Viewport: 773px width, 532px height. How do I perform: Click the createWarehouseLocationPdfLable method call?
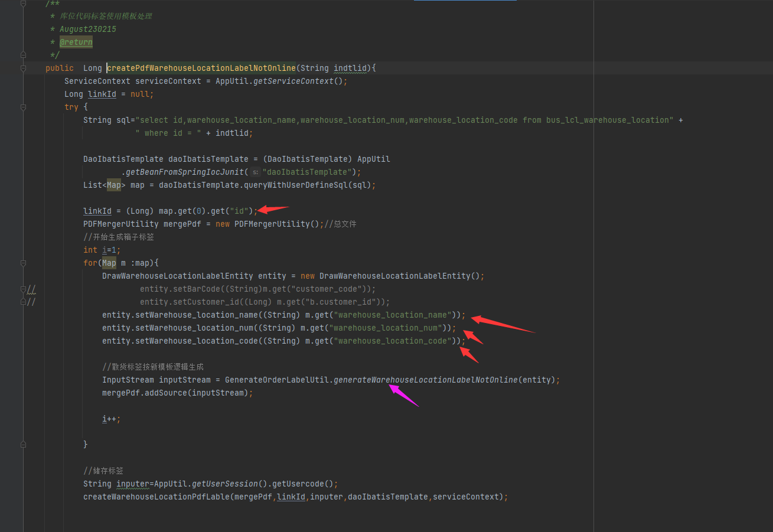coord(156,497)
